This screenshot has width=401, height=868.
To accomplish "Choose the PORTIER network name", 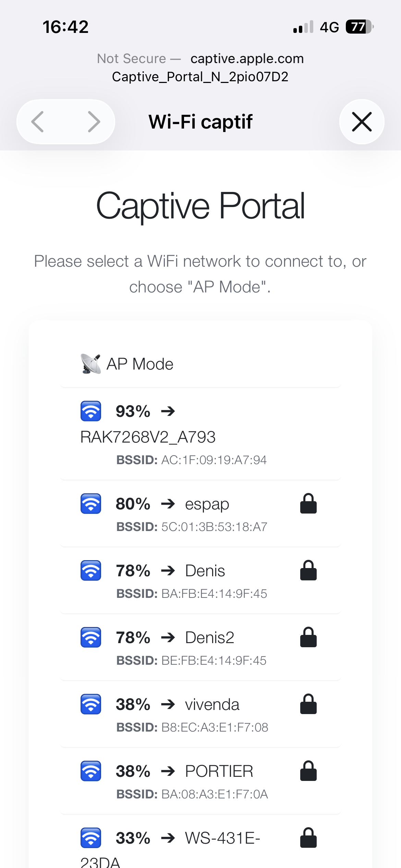I will click(x=219, y=771).
